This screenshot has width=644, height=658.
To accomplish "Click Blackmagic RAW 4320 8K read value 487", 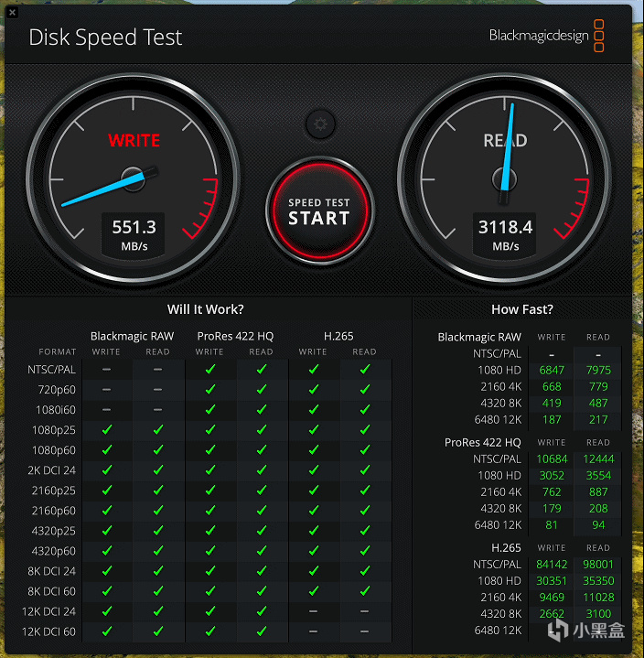I will pos(598,404).
